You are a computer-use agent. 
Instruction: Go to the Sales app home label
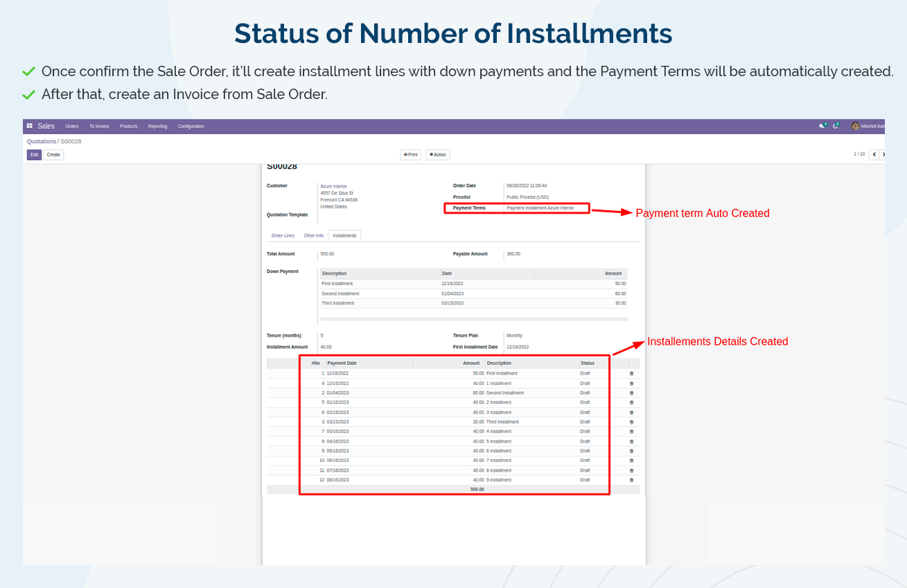[x=46, y=126]
